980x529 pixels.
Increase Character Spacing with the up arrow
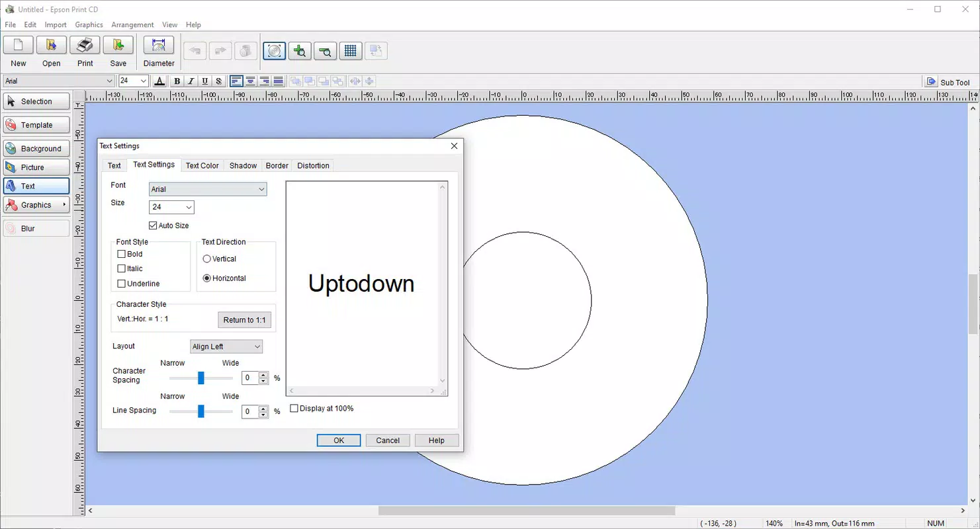tap(263, 375)
